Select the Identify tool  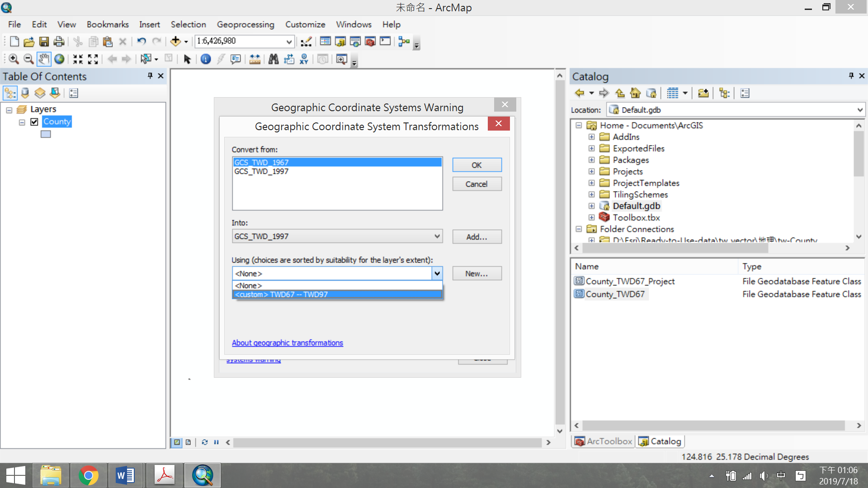[x=206, y=59]
